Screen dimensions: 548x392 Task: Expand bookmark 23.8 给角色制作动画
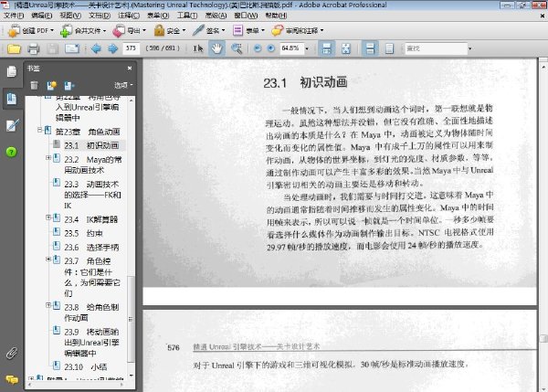click(x=48, y=305)
